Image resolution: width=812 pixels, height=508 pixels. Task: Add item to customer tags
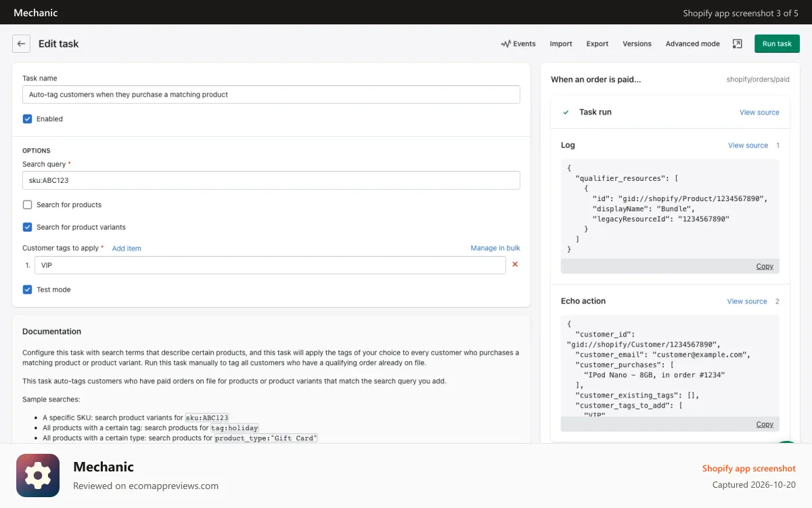point(127,249)
